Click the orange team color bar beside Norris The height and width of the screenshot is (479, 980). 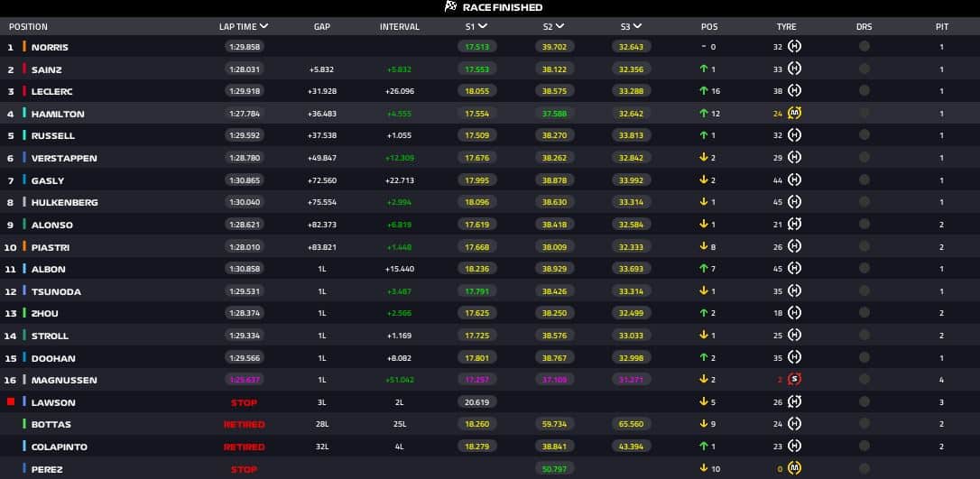point(24,46)
